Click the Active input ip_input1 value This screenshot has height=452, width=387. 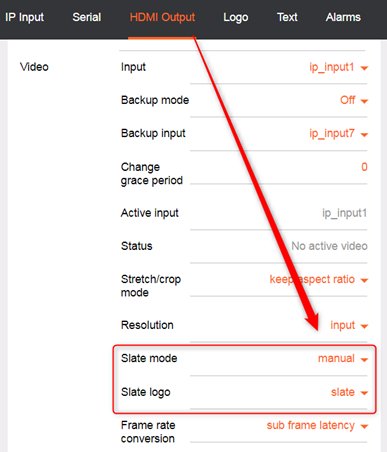344,213
